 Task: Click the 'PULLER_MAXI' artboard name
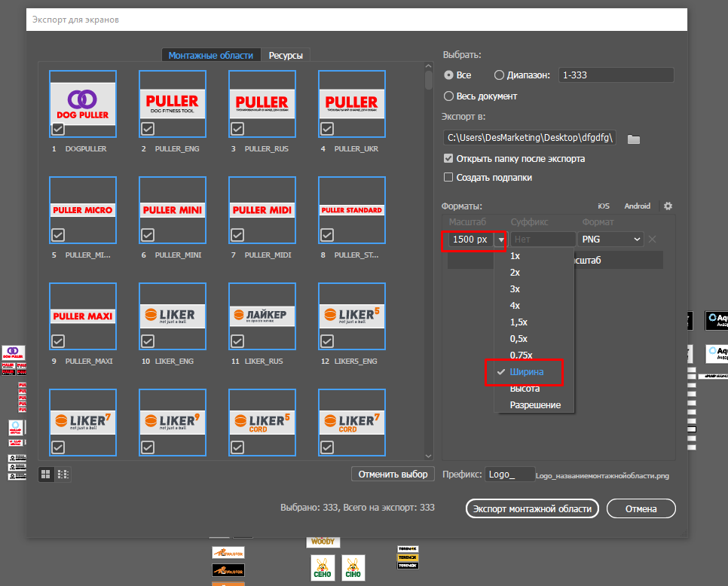89,361
